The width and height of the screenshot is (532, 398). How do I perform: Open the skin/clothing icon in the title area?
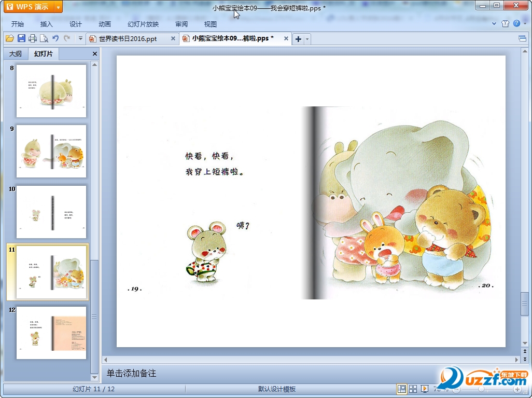(x=505, y=23)
